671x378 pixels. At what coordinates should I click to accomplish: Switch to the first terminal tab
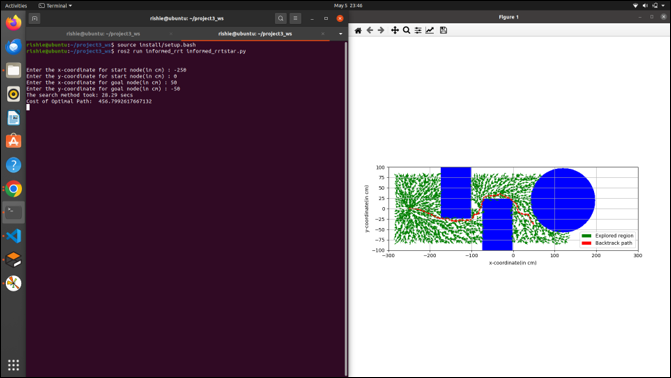pyautogui.click(x=103, y=33)
